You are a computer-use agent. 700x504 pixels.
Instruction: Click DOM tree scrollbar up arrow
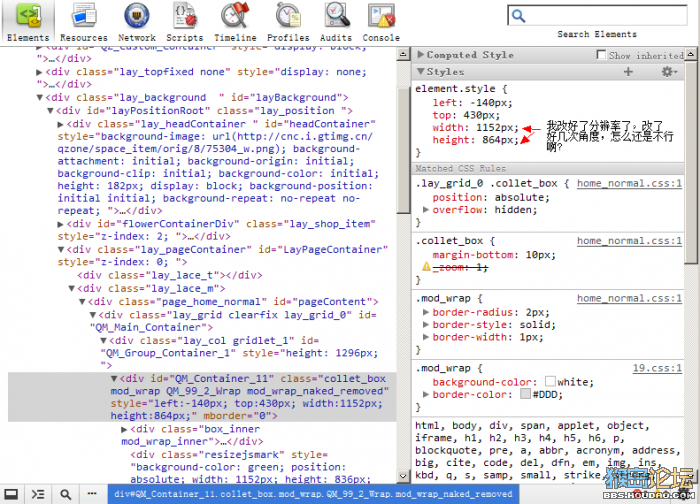coord(403,54)
